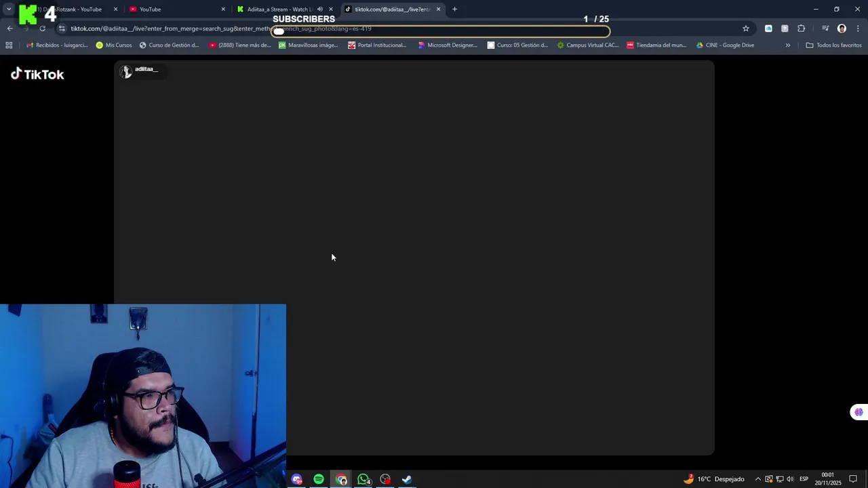Open Chrome from the taskbar
Image resolution: width=868 pixels, height=488 pixels.
click(x=341, y=479)
